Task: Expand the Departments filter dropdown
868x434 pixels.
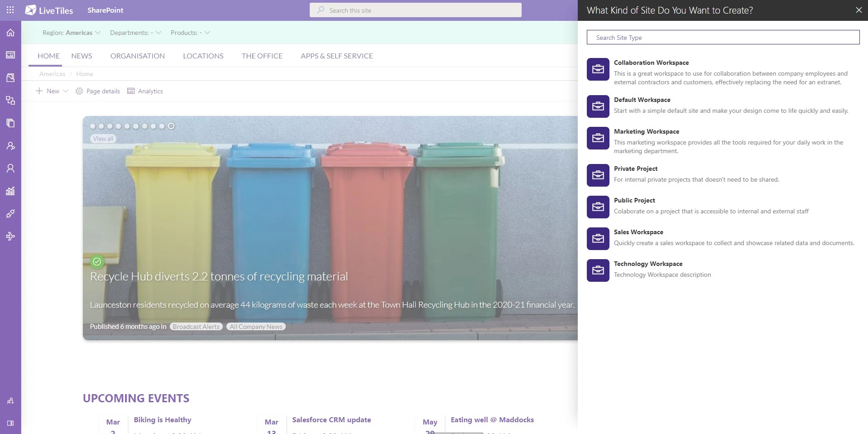Action: [135, 33]
